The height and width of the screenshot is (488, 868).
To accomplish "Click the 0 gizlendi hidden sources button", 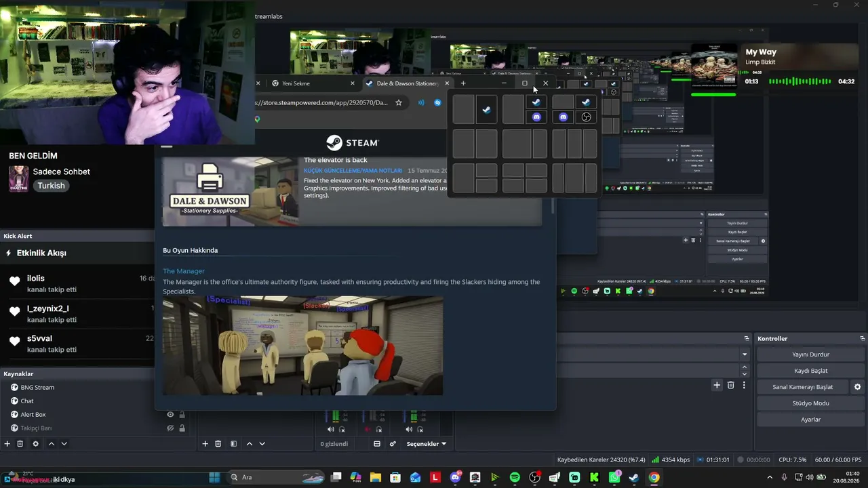I will click(334, 444).
